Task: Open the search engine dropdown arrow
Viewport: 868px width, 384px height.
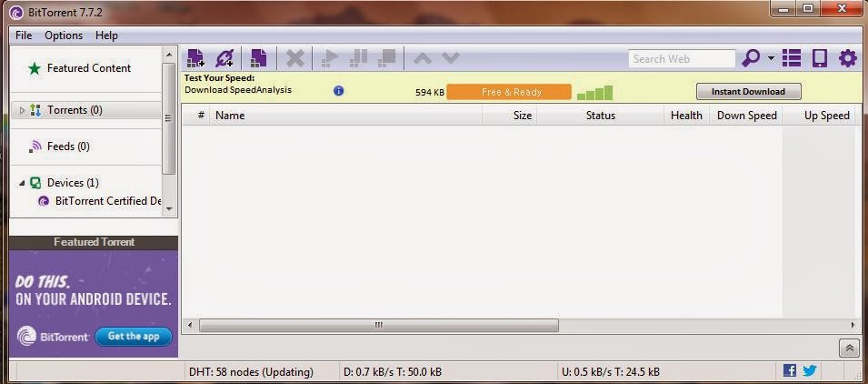Action: coord(771,57)
